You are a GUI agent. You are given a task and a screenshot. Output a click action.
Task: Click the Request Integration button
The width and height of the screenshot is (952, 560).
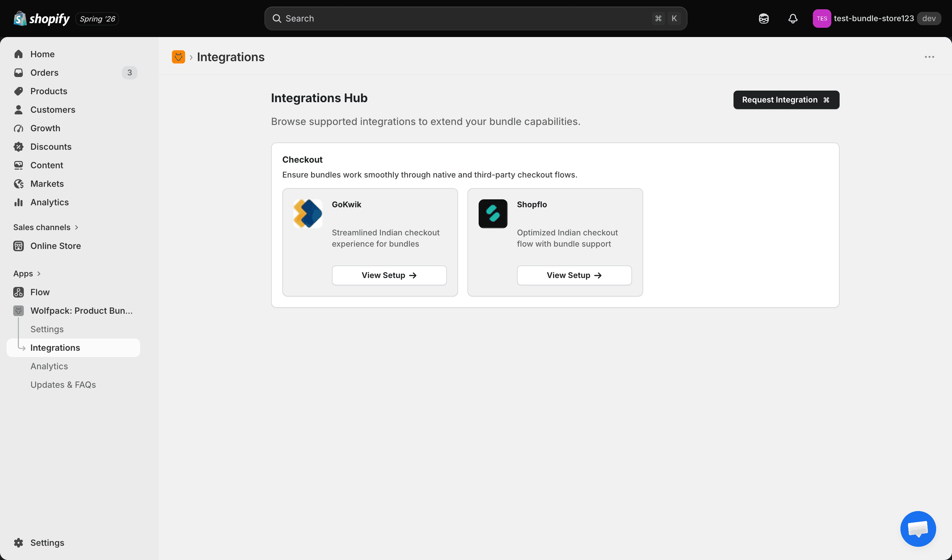click(x=786, y=100)
